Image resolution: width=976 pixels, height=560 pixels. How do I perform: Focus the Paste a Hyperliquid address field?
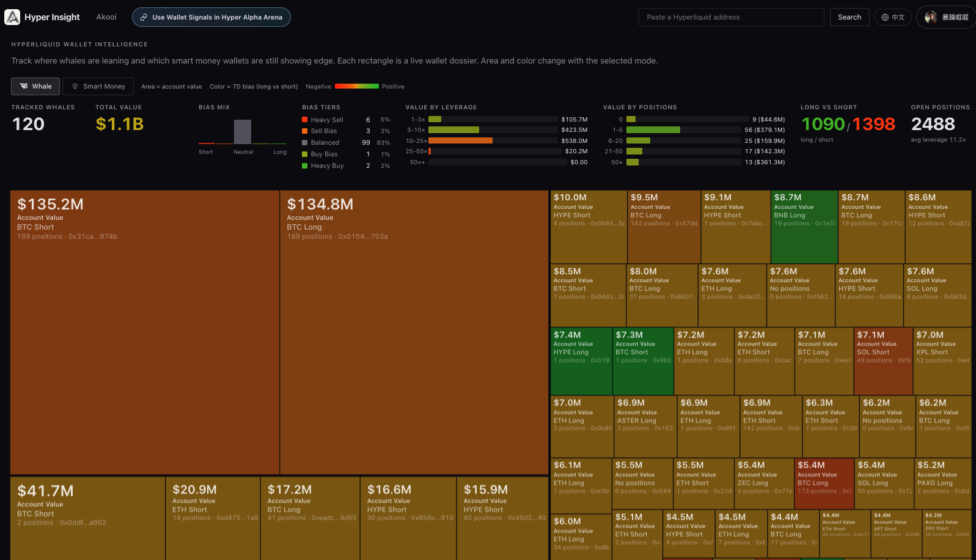coord(731,17)
